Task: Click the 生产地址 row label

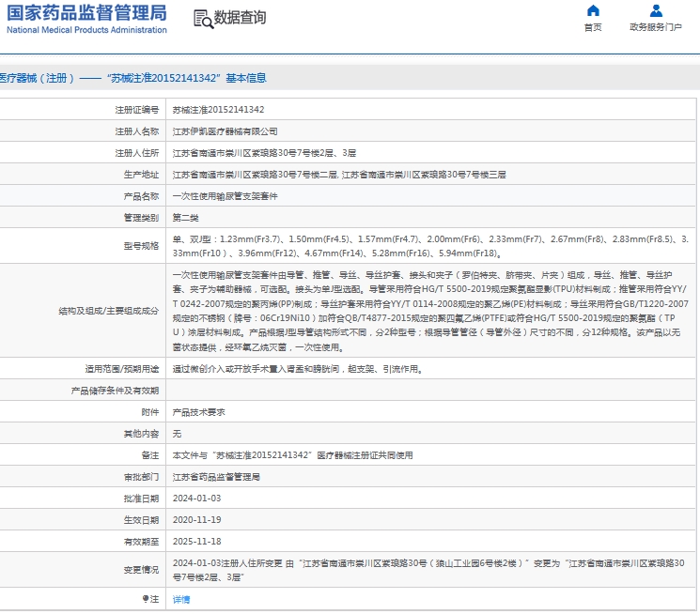Action: [141, 175]
